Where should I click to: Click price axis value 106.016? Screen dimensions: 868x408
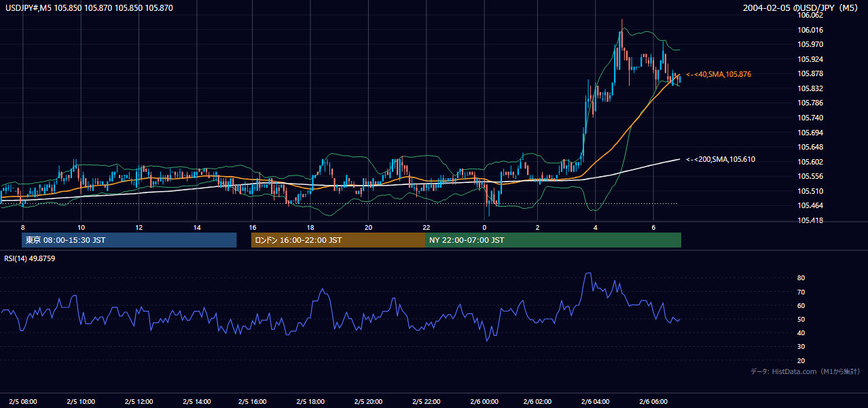pyautogui.click(x=811, y=30)
